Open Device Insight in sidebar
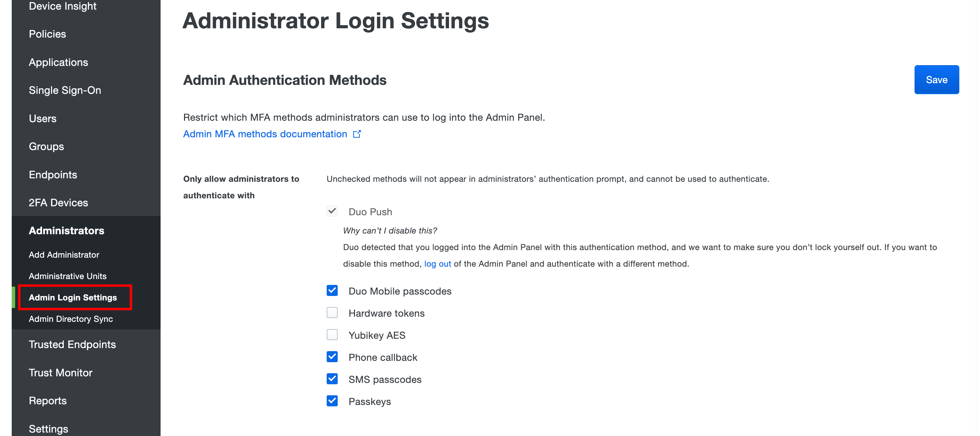This screenshot has width=980, height=436. tap(63, 6)
